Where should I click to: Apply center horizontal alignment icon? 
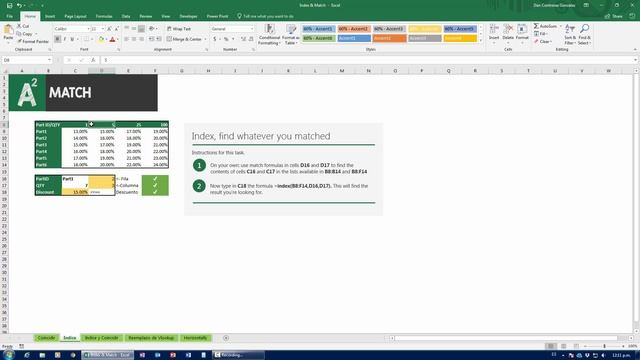[x=134, y=39]
